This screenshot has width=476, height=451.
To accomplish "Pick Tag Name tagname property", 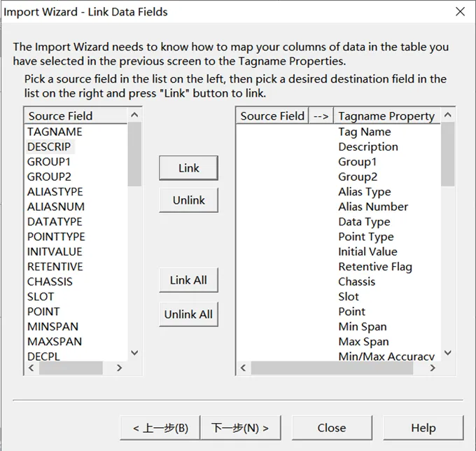I will coord(365,132).
